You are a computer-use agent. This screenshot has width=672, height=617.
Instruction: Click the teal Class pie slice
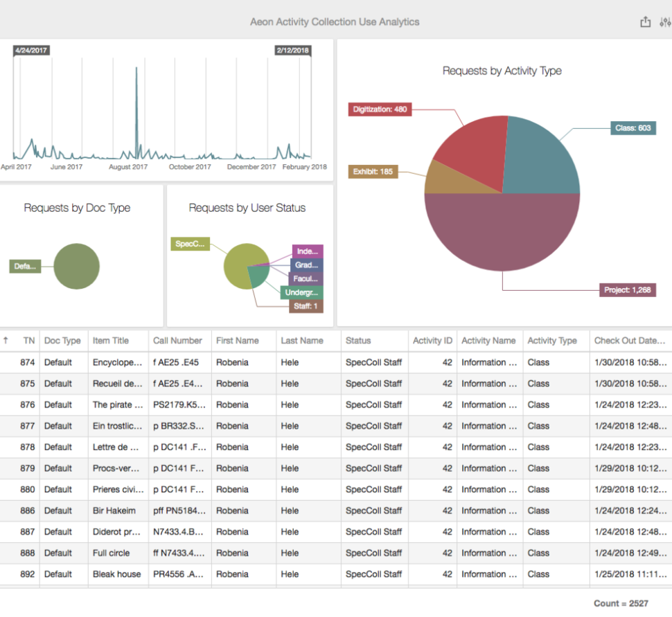tap(540, 159)
